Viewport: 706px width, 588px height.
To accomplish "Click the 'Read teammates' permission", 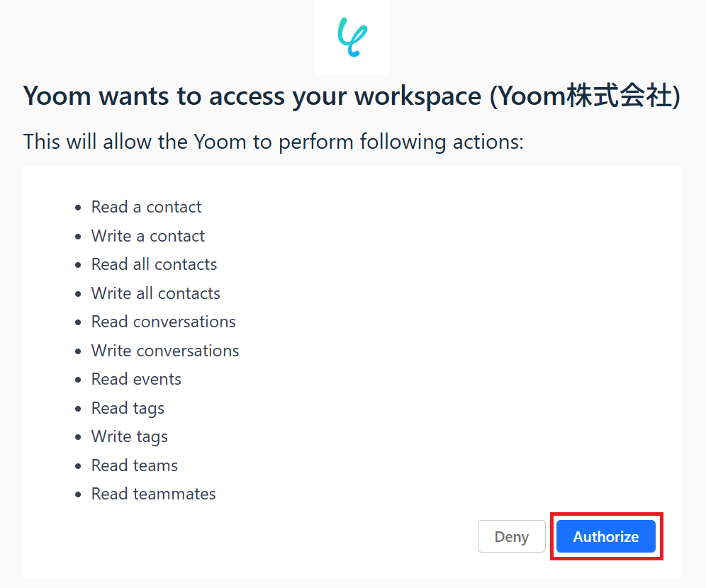I will point(153,494).
